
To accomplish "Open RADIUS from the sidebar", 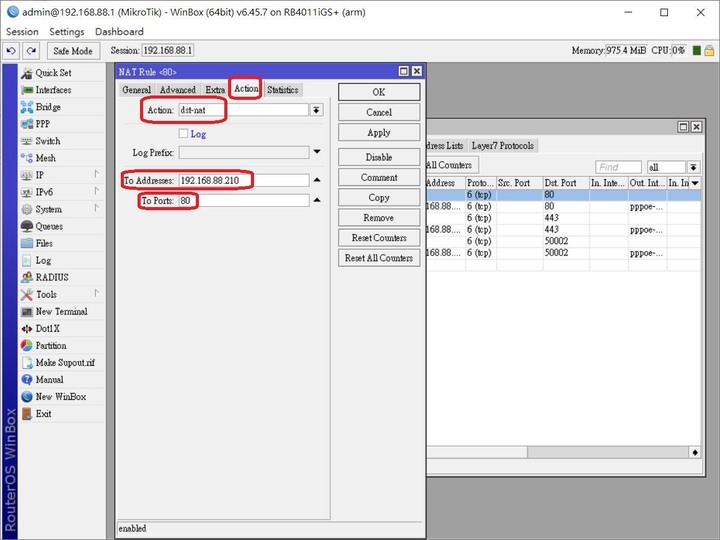I will point(62,277).
